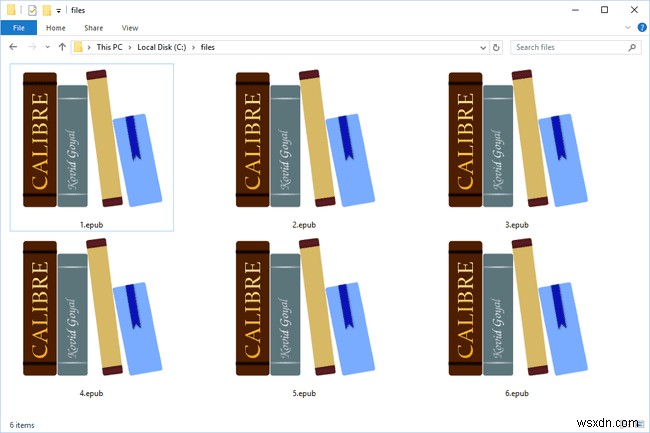Open the address bar history dropdown

coord(483,48)
